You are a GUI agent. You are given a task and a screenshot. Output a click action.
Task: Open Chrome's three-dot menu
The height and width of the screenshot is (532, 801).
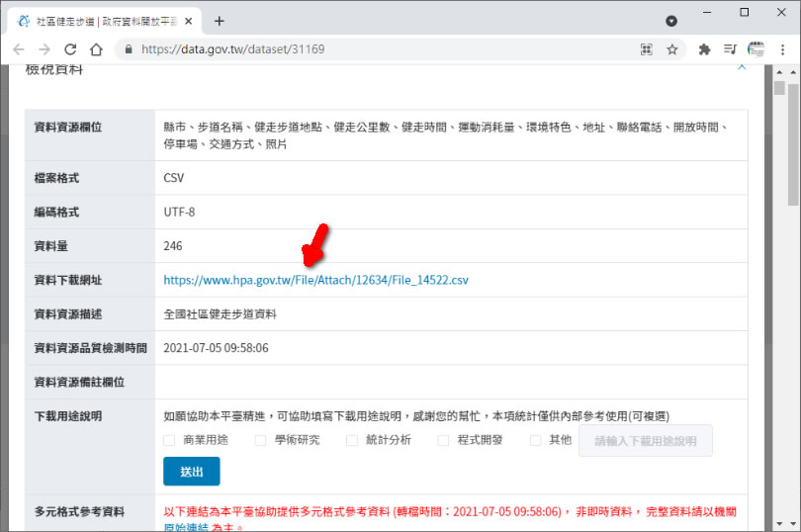(782, 49)
